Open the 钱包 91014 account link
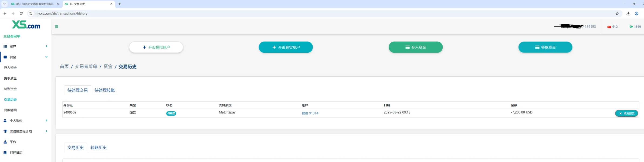 (x=310, y=113)
